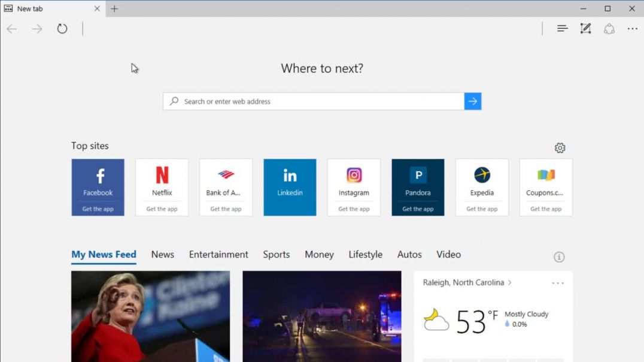Open a new tab with plus button
Viewport: 644px width, 362px height.
coord(114,8)
